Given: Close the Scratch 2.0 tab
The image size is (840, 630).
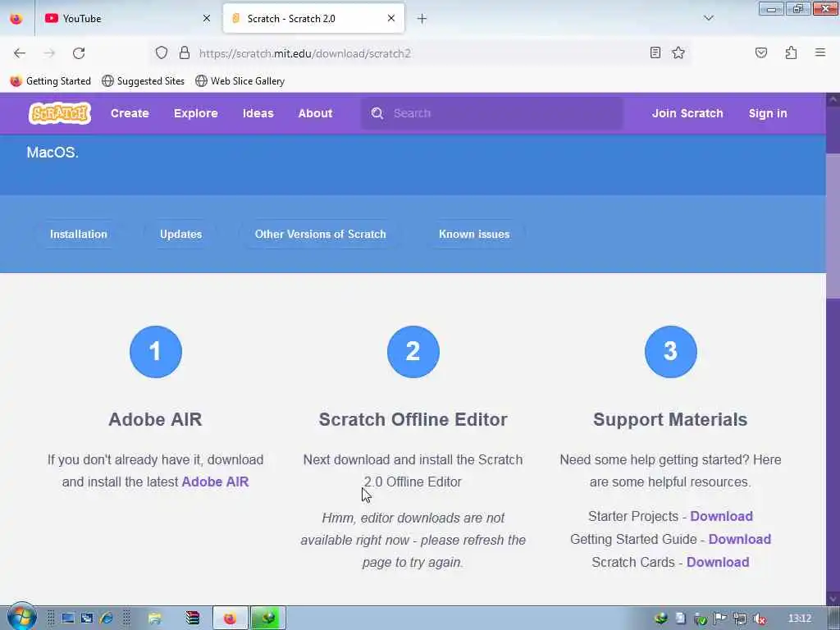Looking at the screenshot, I should click(x=391, y=18).
